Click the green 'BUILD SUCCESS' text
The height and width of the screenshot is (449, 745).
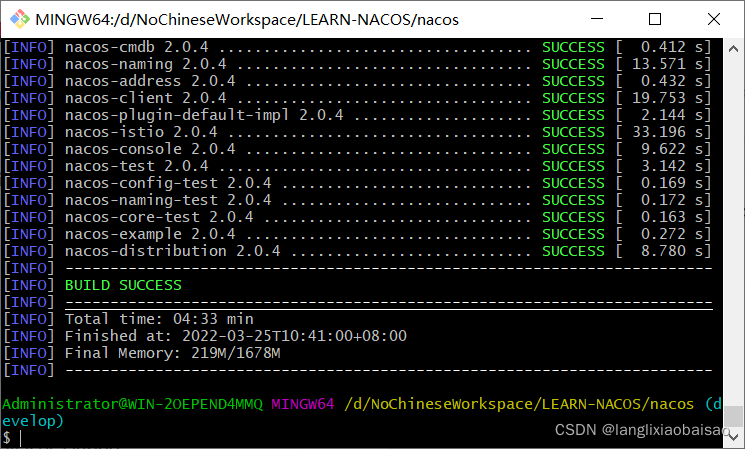click(x=123, y=285)
